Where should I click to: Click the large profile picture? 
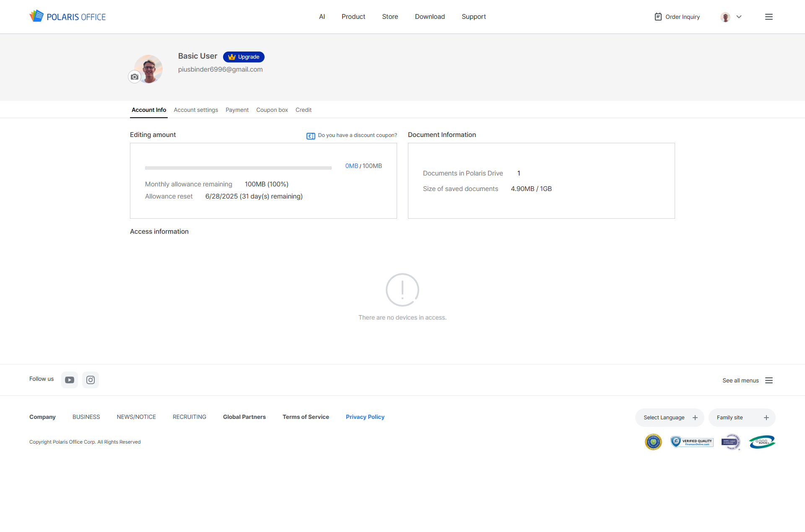[x=149, y=69]
